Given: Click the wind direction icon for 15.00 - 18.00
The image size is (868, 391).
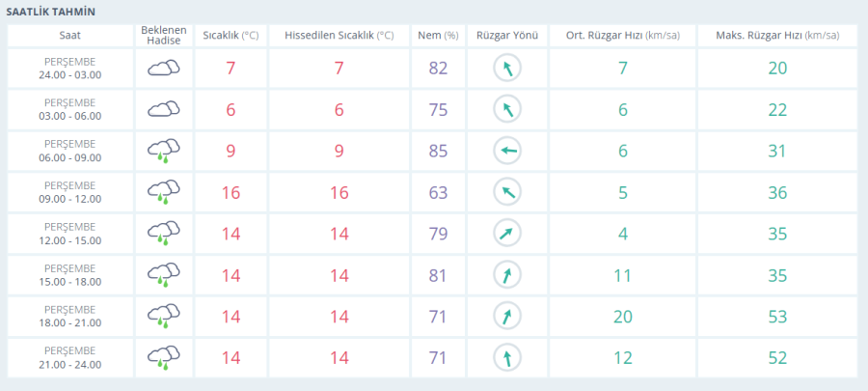Looking at the screenshot, I should pyautogui.click(x=506, y=276).
